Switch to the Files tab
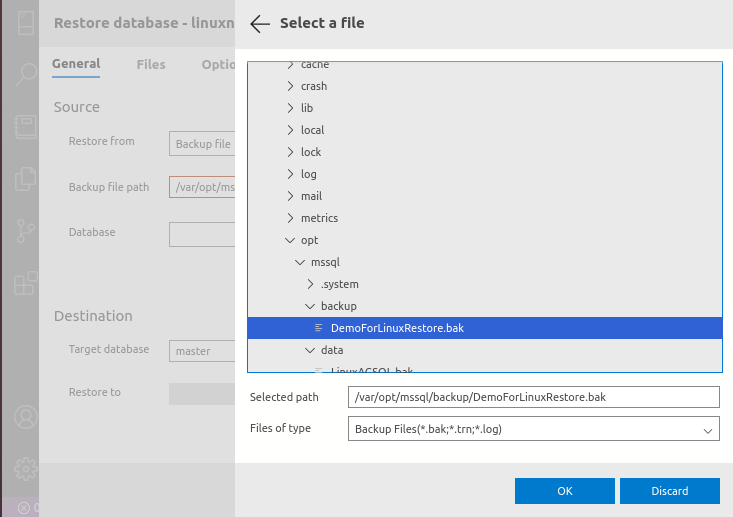The image size is (733, 517). (x=151, y=64)
